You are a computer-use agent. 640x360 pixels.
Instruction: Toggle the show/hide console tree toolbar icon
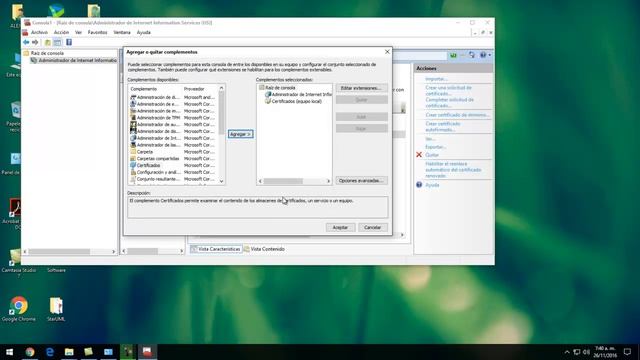pyautogui.click(x=57, y=42)
